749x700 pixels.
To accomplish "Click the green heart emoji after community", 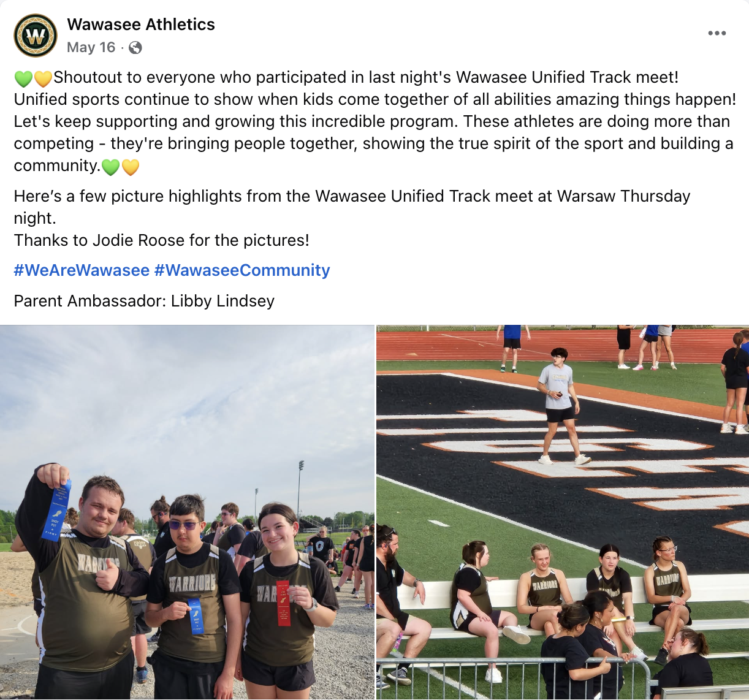I will point(110,167).
